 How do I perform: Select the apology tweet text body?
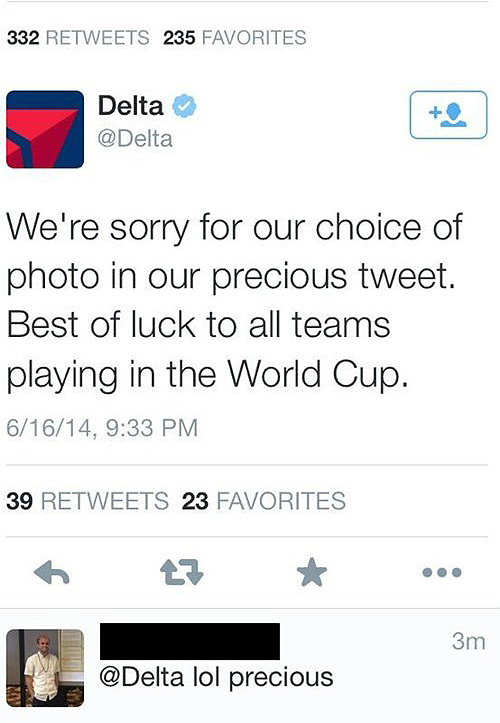(234, 300)
